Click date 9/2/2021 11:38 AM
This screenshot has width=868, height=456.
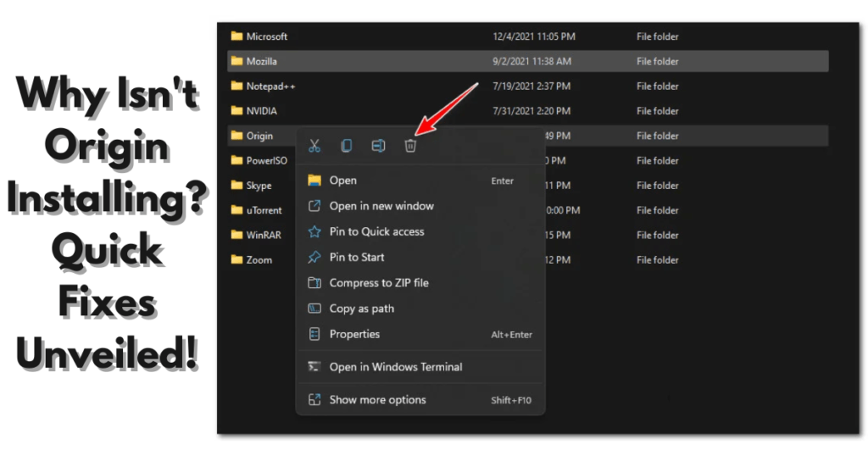tap(532, 61)
